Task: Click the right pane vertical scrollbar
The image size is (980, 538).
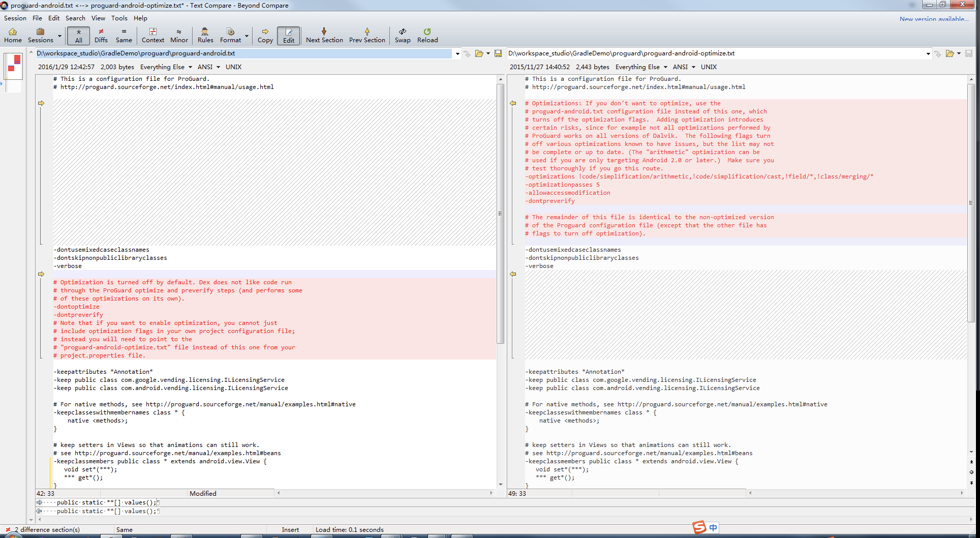Action: point(971,203)
